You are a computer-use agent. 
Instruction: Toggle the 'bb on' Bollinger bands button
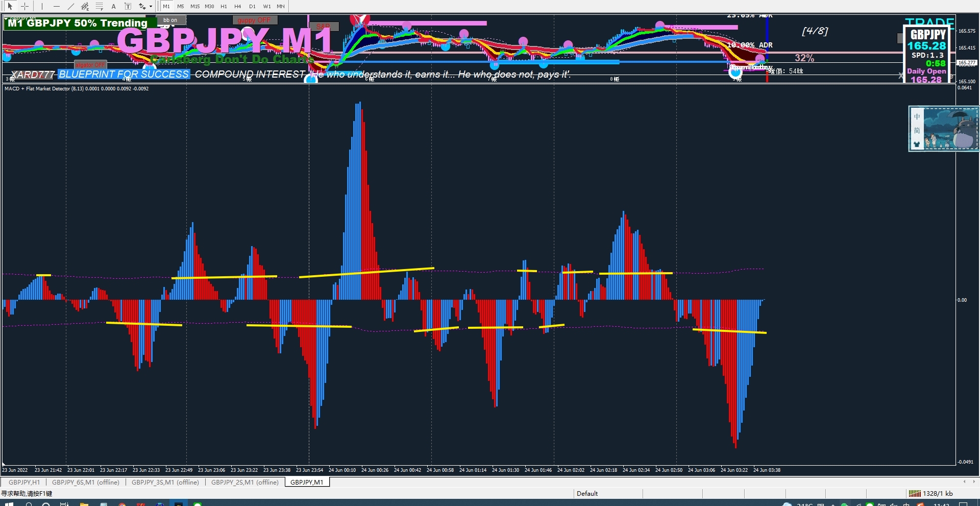tap(171, 20)
